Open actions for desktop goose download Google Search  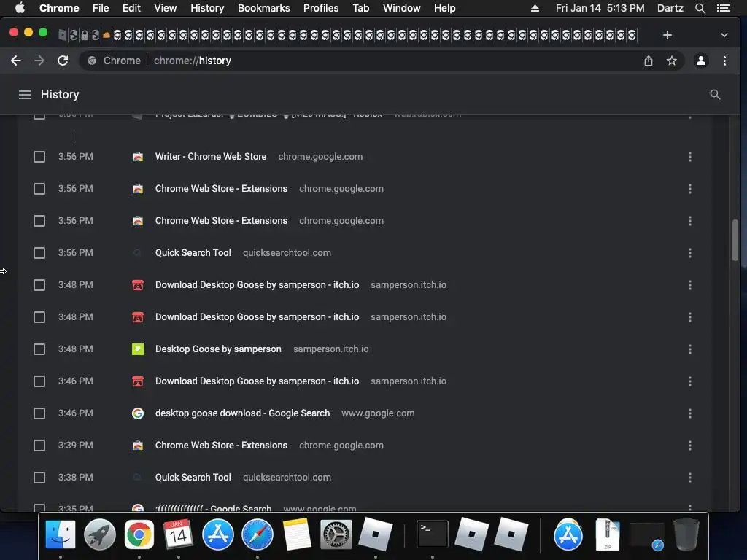[x=690, y=413]
